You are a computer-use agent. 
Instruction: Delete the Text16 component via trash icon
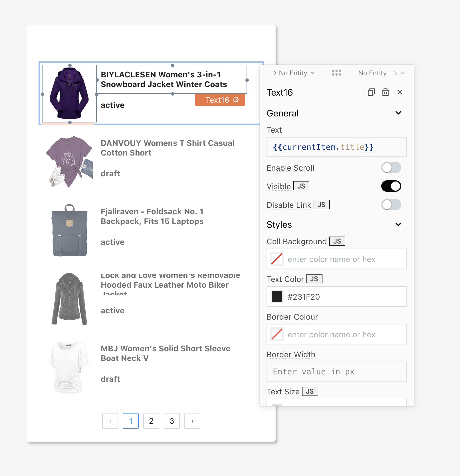[386, 92]
